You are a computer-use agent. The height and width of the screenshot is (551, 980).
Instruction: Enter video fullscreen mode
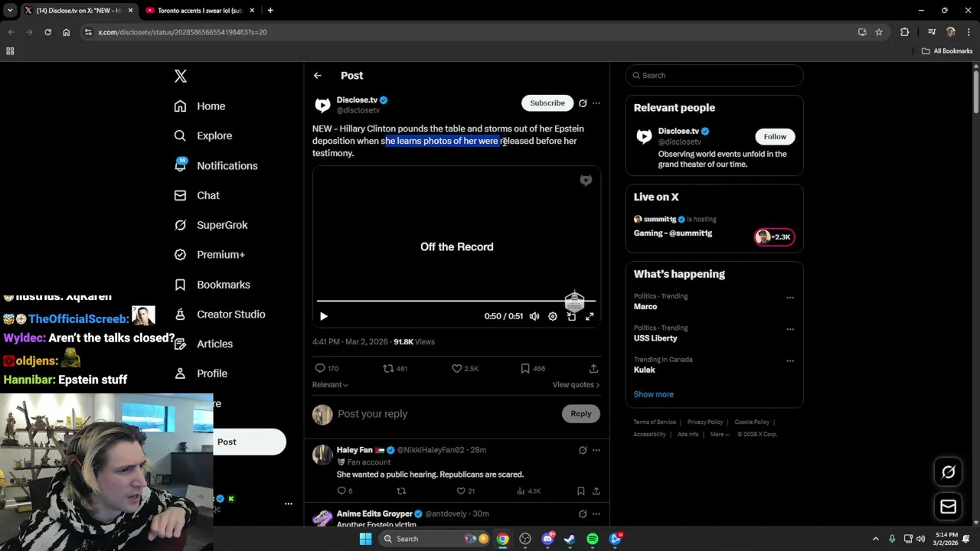click(590, 316)
